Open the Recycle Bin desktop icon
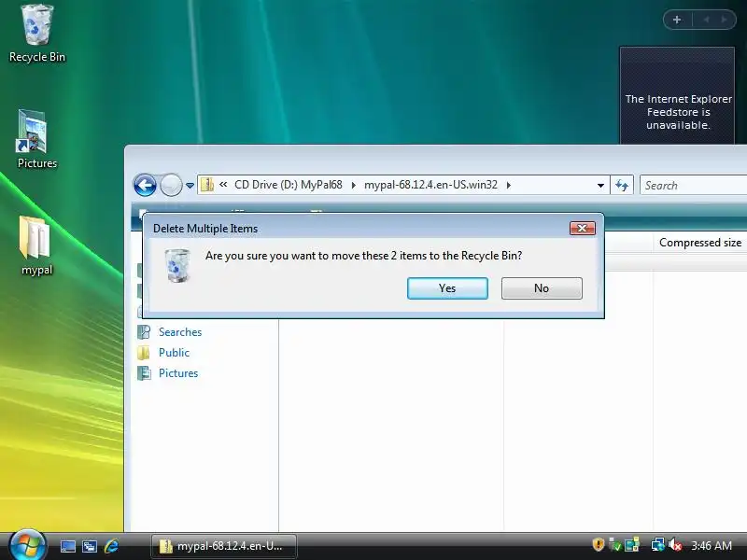 pyautogui.click(x=36, y=34)
